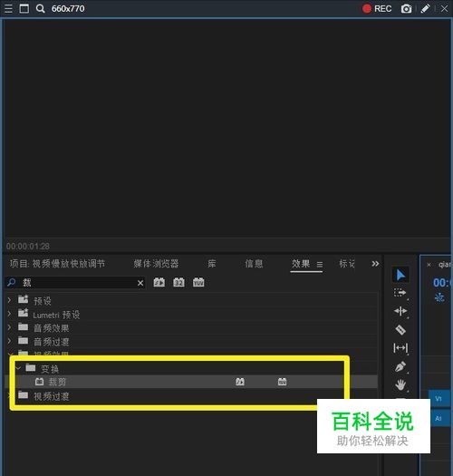Select the 效果 tab
453x476 pixels.
301,264
